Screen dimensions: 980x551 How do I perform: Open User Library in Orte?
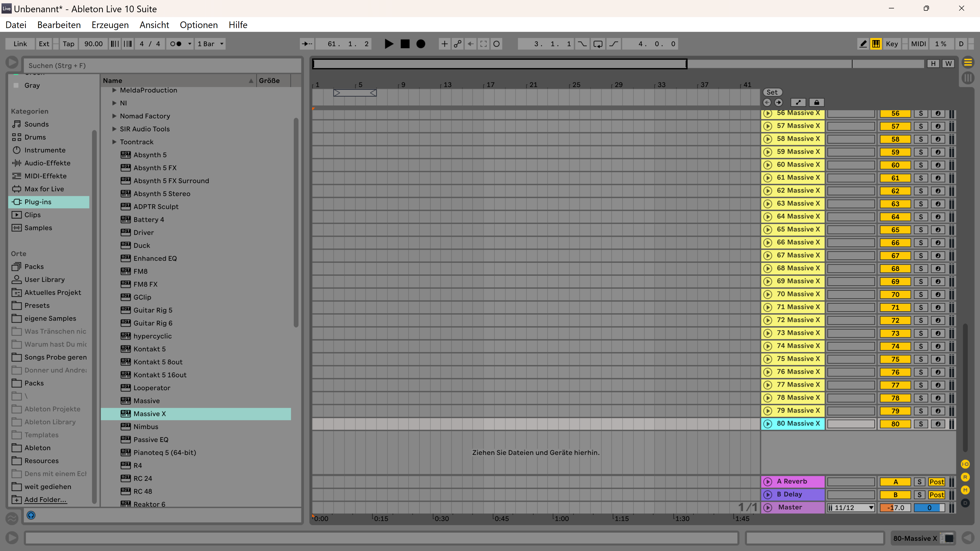pos(44,280)
